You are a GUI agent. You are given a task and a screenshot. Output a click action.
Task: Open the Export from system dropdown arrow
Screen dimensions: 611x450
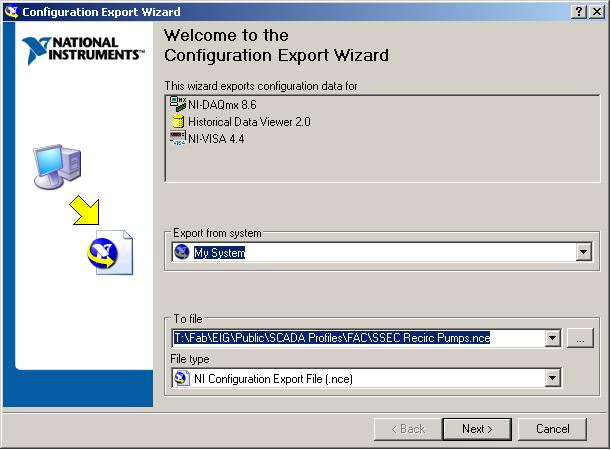click(x=583, y=252)
